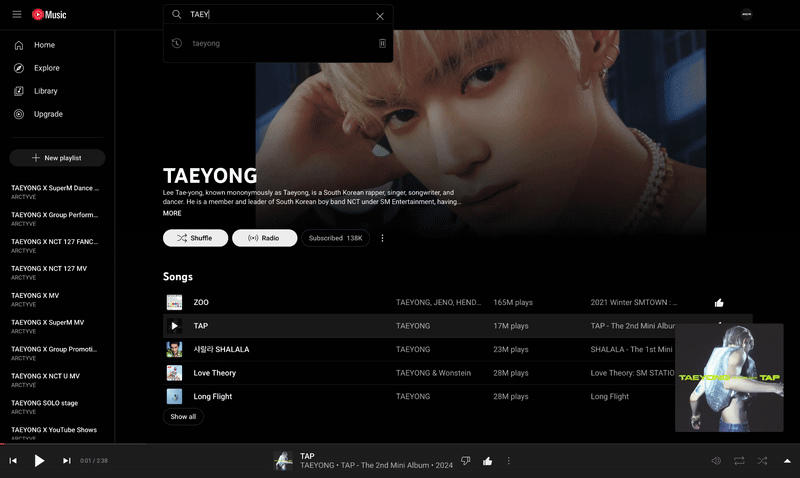Toggle shuffle in player bar

(x=762, y=461)
